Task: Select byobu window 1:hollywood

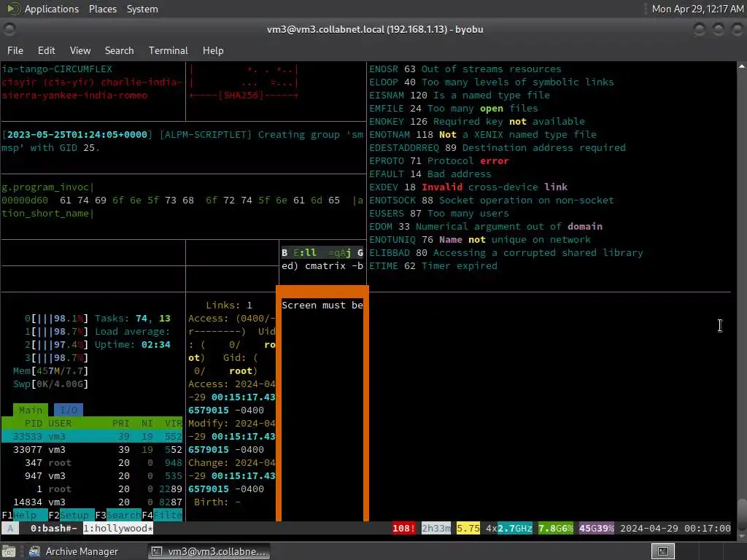Action: (117, 529)
